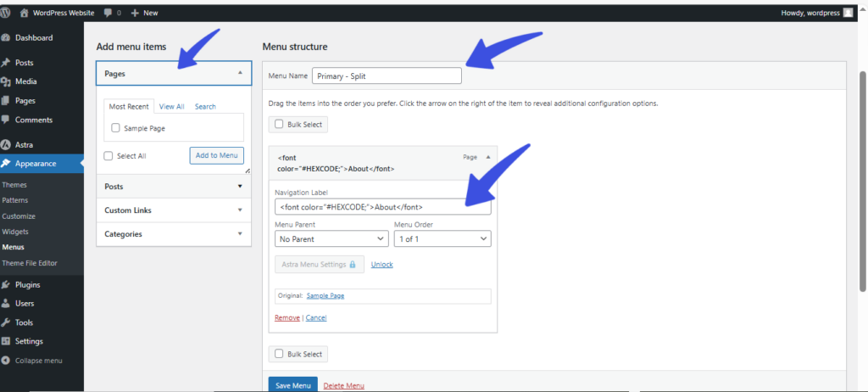This screenshot has height=392, width=868.
Task: Open Widgets in the Appearance submenu
Action: [15, 232]
